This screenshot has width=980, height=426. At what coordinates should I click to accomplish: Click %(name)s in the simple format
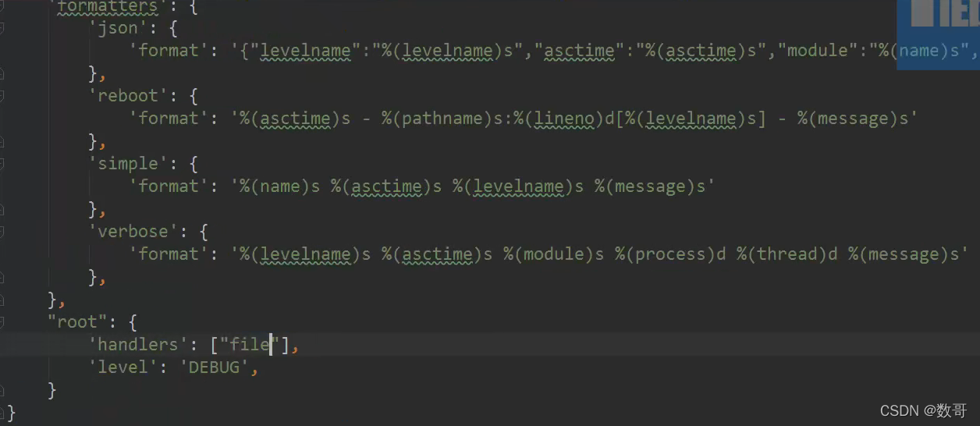pyautogui.click(x=280, y=186)
